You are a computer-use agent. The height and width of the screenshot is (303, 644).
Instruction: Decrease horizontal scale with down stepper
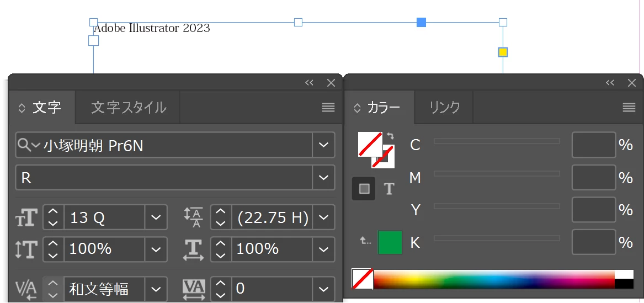(221, 255)
